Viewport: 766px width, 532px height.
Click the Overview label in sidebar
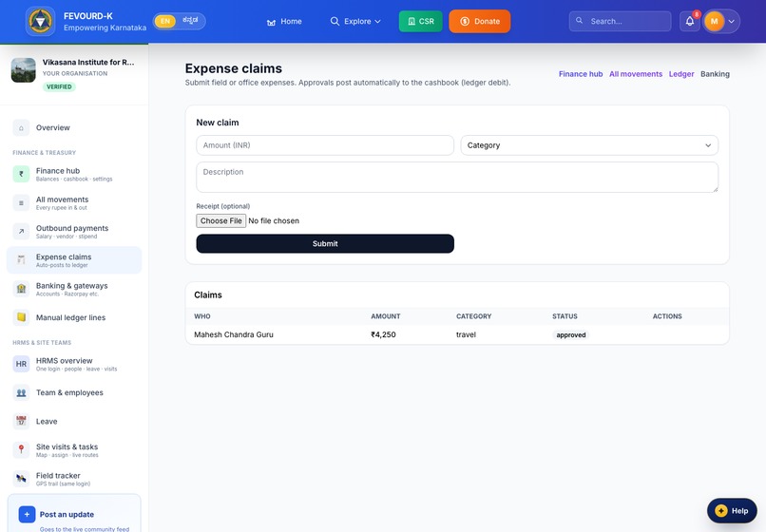click(x=53, y=128)
